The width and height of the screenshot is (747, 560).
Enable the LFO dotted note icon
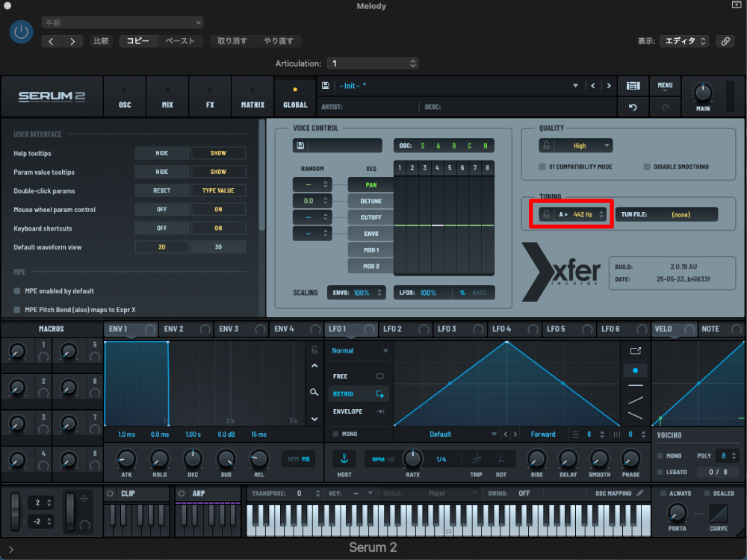pyautogui.click(x=501, y=459)
